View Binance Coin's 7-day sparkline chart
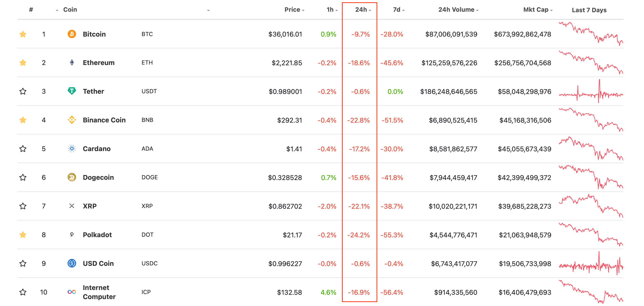Screen dimensions: 644x306 click(591, 120)
